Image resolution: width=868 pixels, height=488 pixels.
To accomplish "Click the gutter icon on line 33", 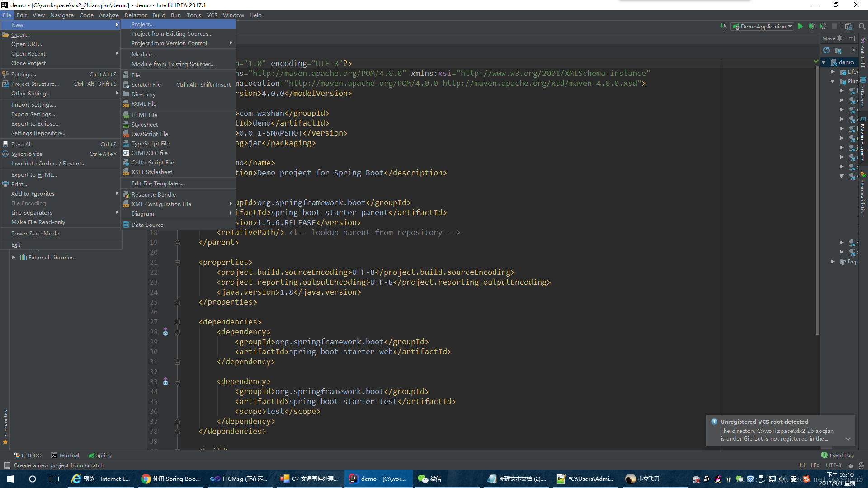I will (x=165, y=382).
